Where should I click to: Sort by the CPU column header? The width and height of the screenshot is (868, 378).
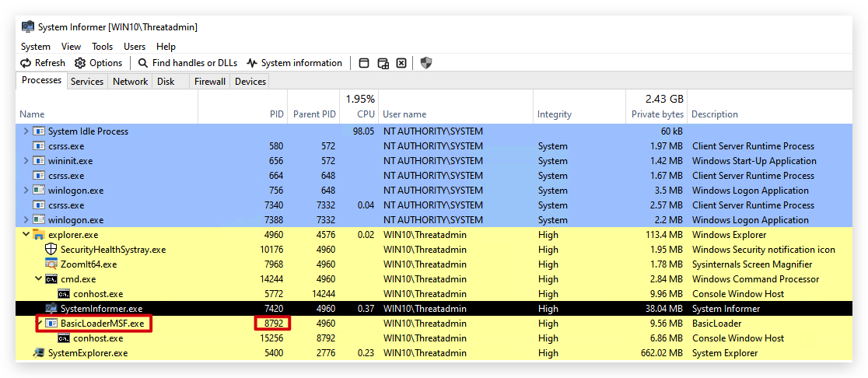tap(359, 107)
